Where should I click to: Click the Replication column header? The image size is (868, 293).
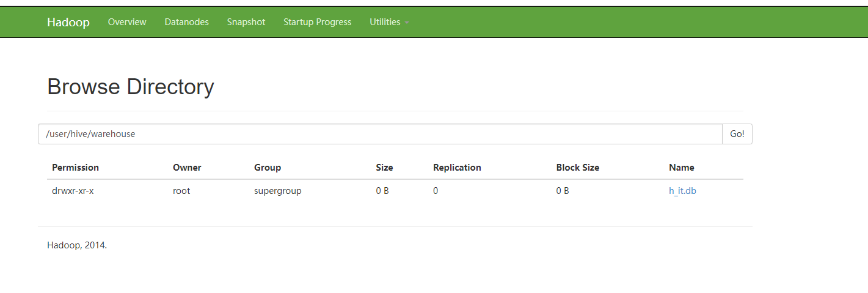[457, 168]
